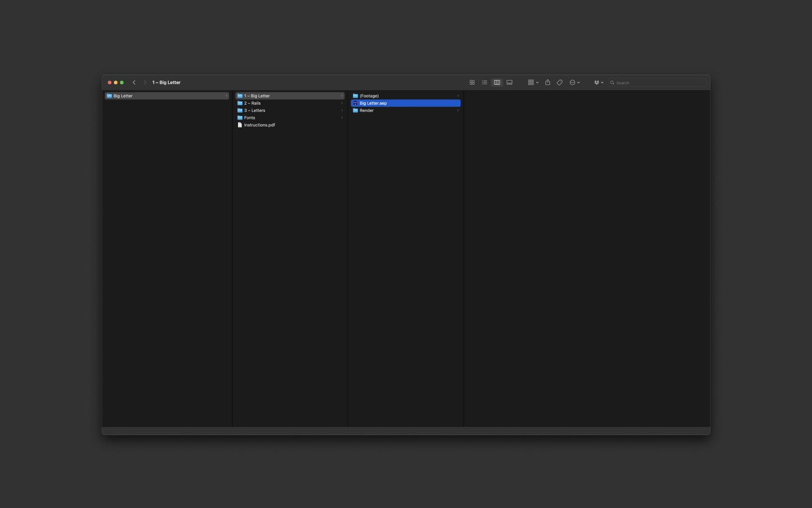Click the folder icon of (Footage)
The height and width of the screenshot is (508, 812).
coord(356,96)
